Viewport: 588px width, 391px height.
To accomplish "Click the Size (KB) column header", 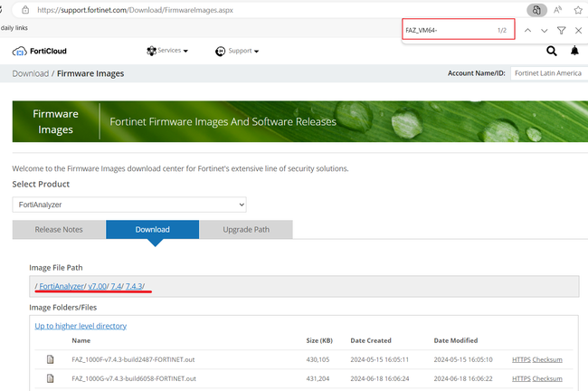I will [319, 340].
